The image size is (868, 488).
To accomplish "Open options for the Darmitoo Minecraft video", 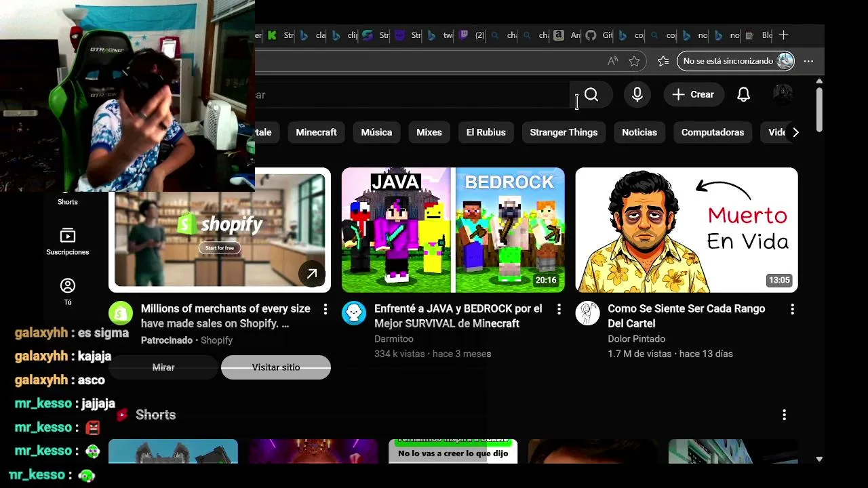I will (559, 309).
